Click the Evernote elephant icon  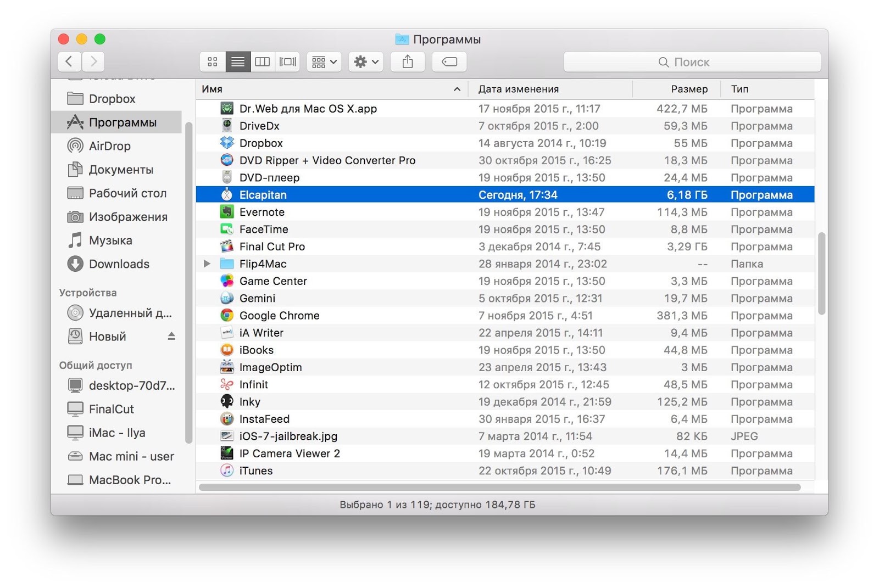click(x=227, y=212)
